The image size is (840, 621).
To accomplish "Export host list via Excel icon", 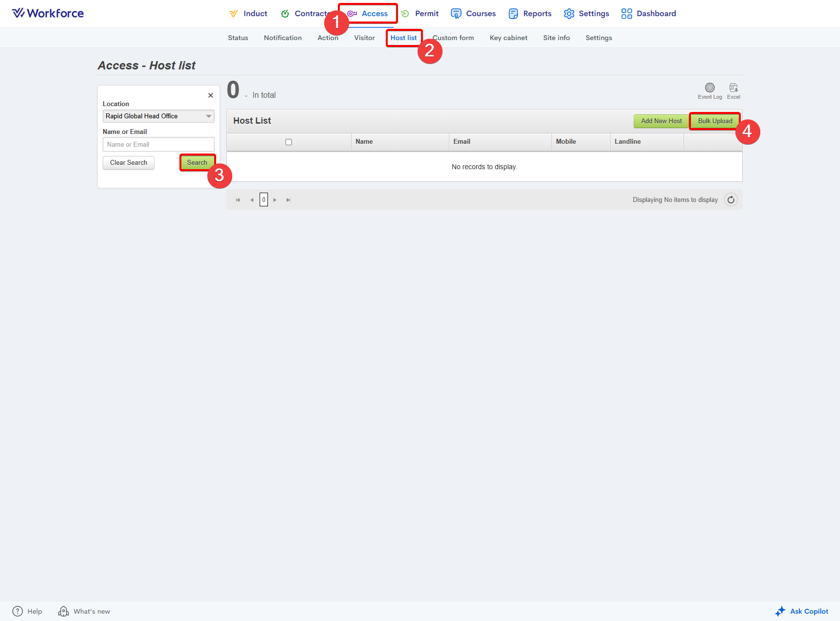I will point(733,88).
